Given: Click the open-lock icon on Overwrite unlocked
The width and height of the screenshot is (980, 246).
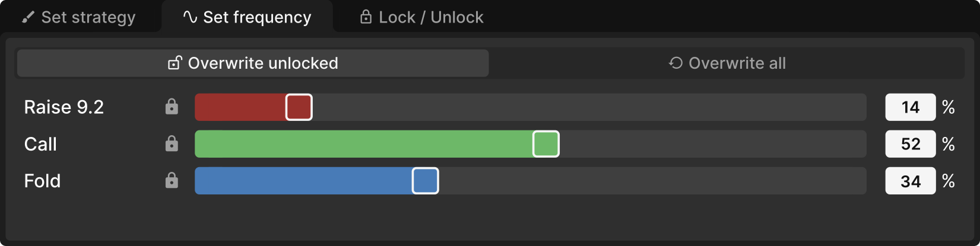Looking at the screenshot, I should pyautogui.click(x=175, y=63).
